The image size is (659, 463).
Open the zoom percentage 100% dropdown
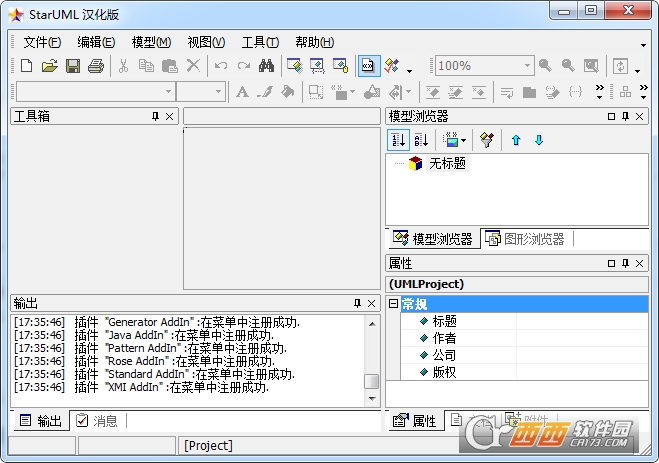527,66
